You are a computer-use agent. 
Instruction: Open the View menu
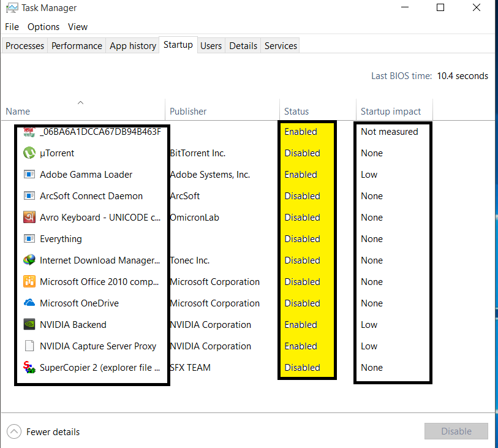pyautogui.click(x=78, y=27)
